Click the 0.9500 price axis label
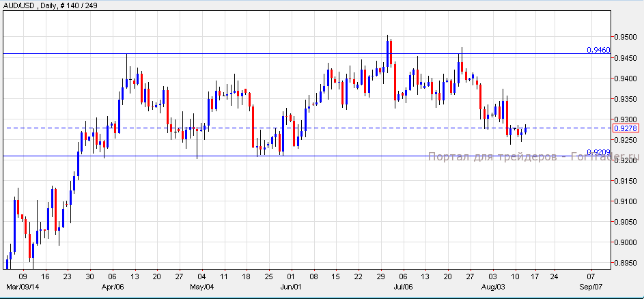Screen dimensions: 644x299 coord(625,37)
